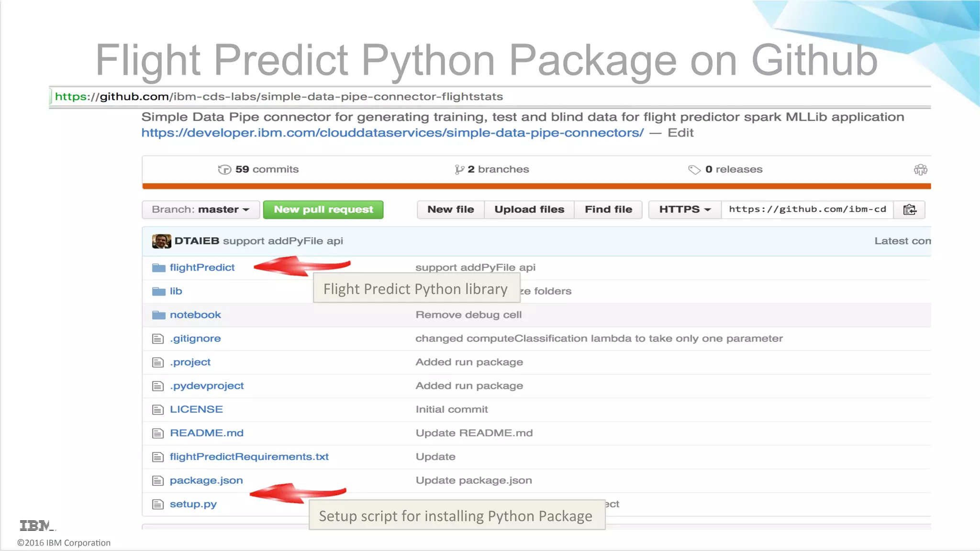Screen dimensions: 980x551
Task: Click the browser address bar URL
Action: 279,97
